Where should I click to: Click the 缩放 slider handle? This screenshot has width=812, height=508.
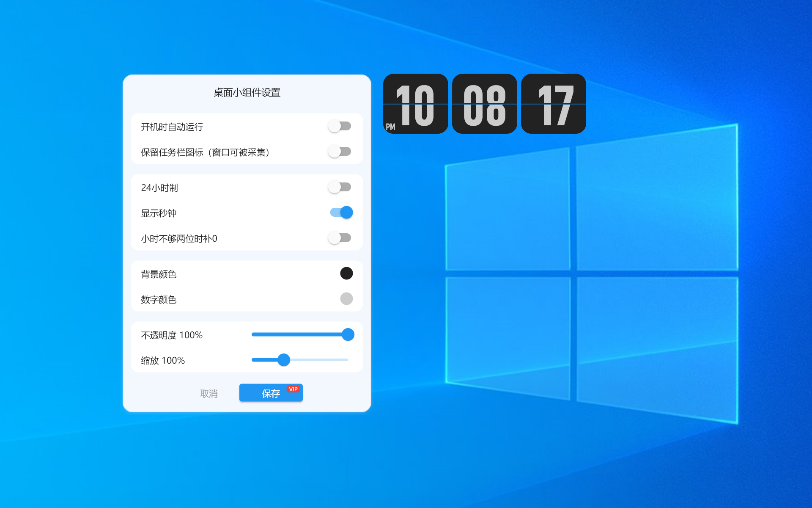[284, 360]
